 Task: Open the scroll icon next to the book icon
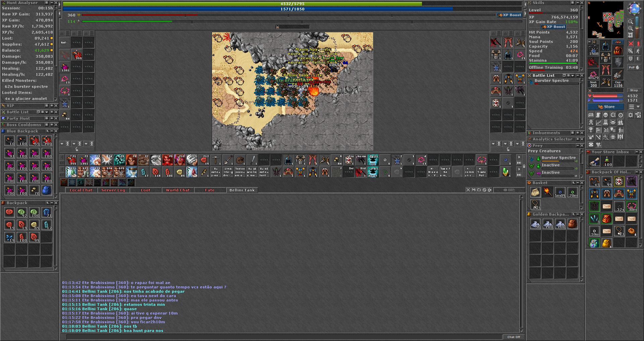coord(598,115)
